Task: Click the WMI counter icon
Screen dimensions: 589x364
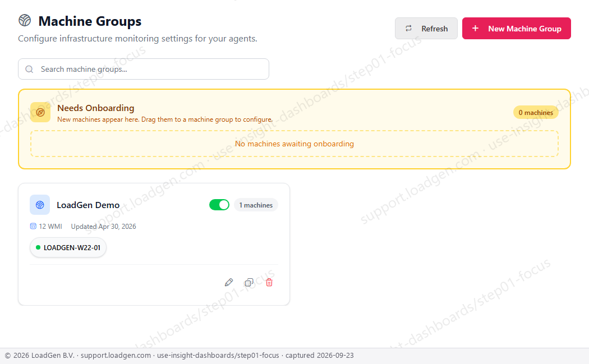Action: pyautogui.click(x=33, y=226)
